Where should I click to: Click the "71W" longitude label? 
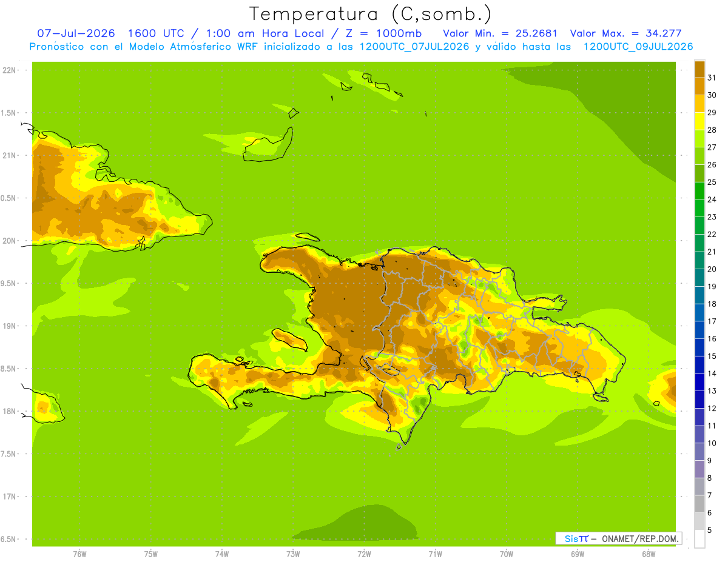[x=435, y=554]
